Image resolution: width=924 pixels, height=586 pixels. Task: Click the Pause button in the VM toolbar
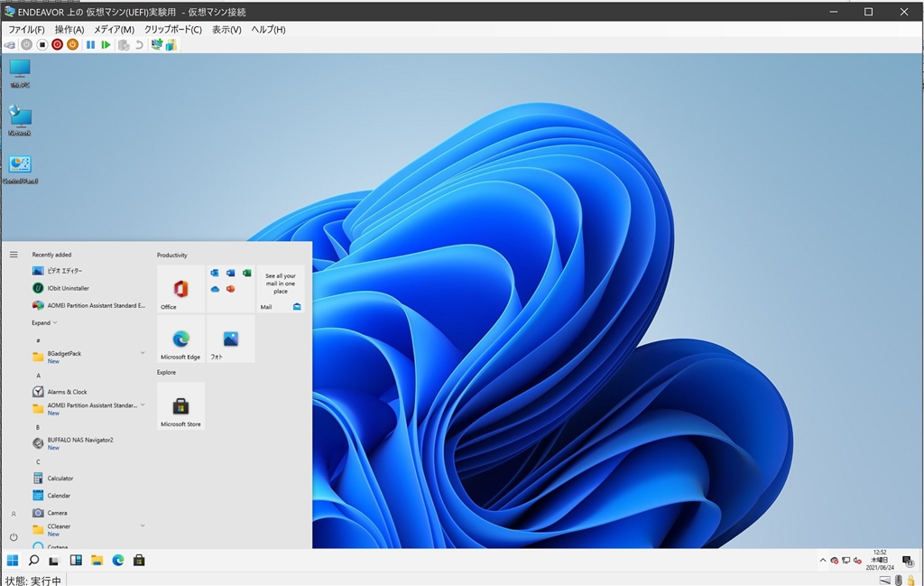(x=90, y=44)
